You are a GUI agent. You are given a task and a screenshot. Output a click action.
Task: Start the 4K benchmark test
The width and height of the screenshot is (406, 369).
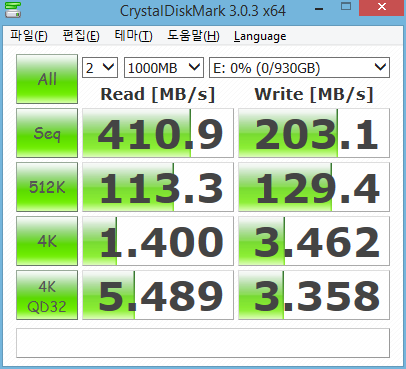tap(47, 241)
